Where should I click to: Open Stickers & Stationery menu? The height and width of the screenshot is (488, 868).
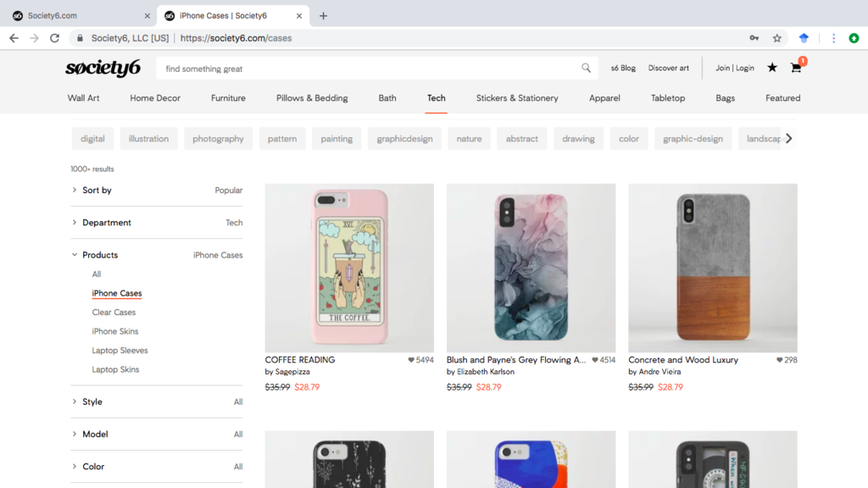[x=517, y=98]
